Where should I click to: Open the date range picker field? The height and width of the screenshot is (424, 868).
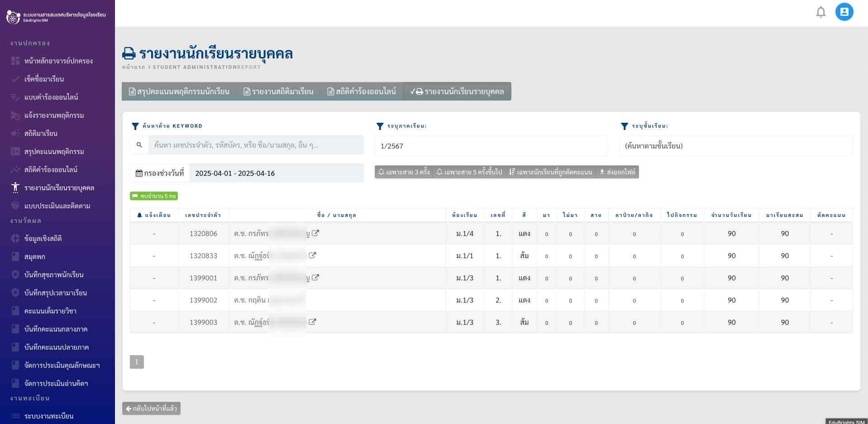(x=276, y=173)
